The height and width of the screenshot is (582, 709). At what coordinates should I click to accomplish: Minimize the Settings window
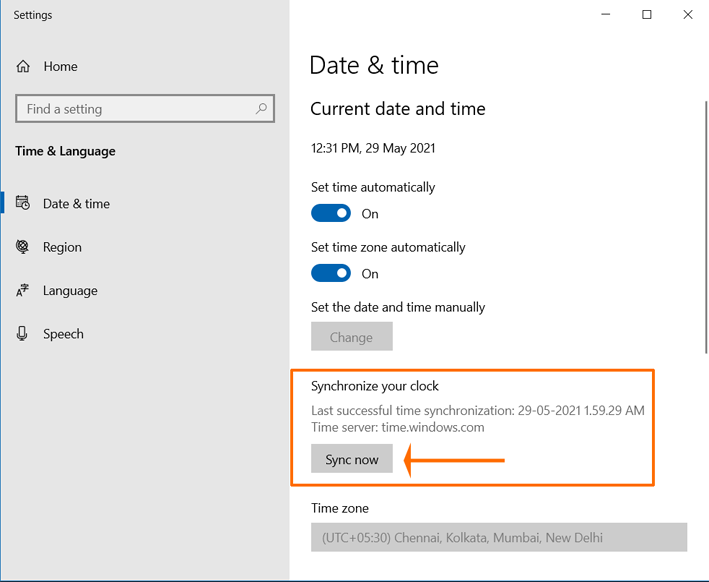click(x=606, y=14)
